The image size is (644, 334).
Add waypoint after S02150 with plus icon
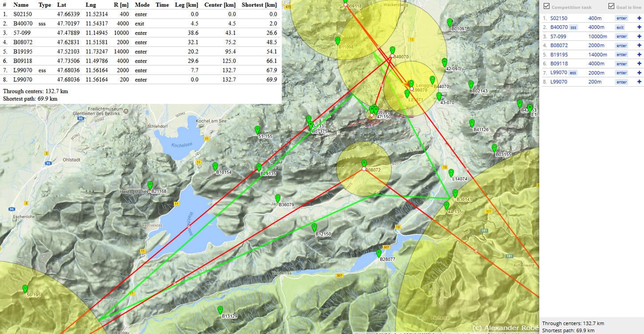click(639, 19)
